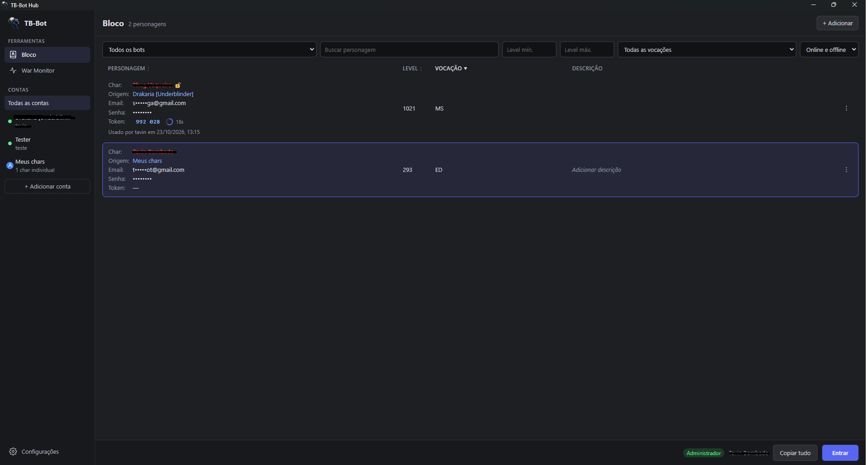Click the lock icon next to first char
The height and width of the screenshot is (465, 868).
pos(178,85)
